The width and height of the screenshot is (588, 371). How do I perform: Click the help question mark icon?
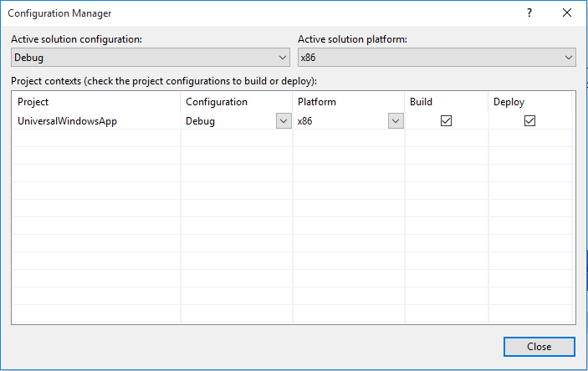529,13
